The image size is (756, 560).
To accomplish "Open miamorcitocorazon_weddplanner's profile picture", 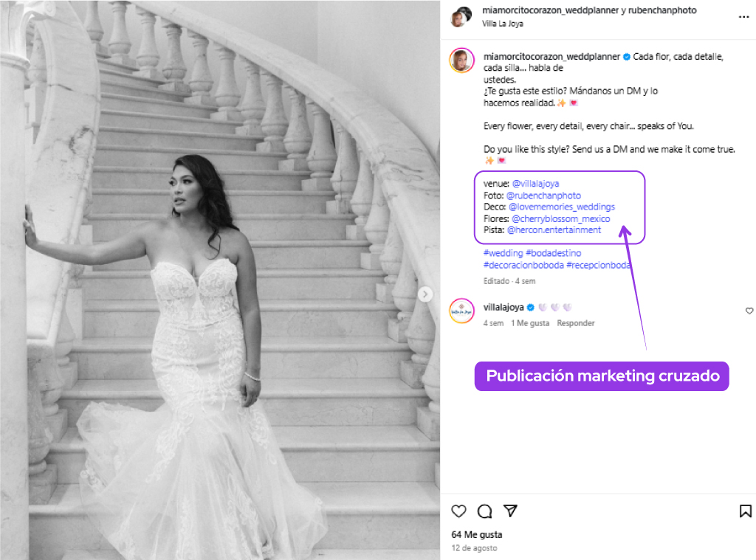I will pos(461,61).
